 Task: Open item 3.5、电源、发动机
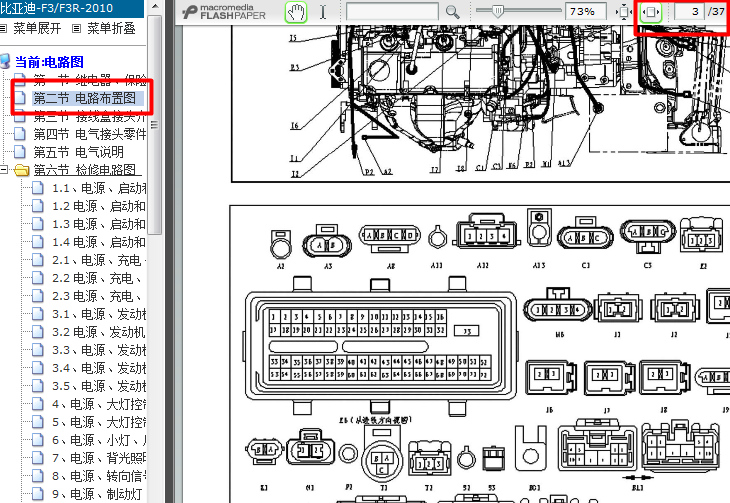pos(99,387)
